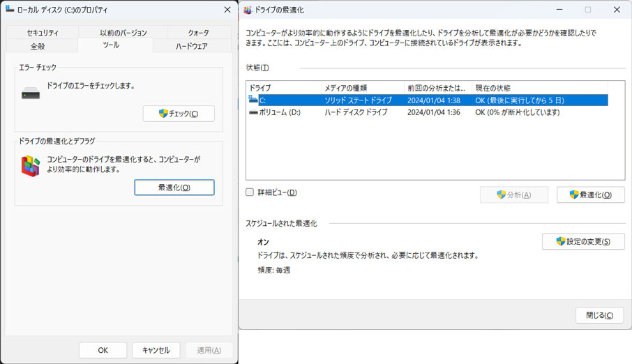Click the 2024/01/04 1:36 date cell

434,112
